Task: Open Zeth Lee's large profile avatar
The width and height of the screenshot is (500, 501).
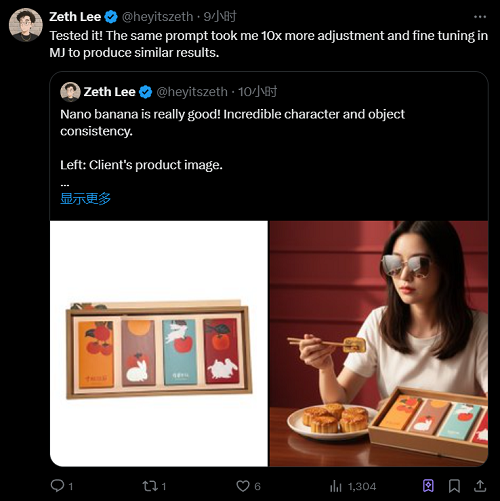Action: pyautogui.click(x=26, y=25)
